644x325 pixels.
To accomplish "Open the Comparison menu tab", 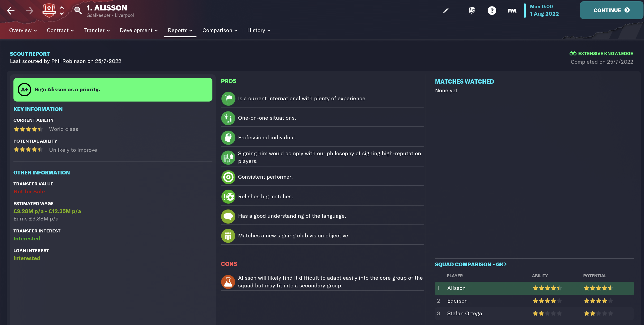I will (220, 30).
